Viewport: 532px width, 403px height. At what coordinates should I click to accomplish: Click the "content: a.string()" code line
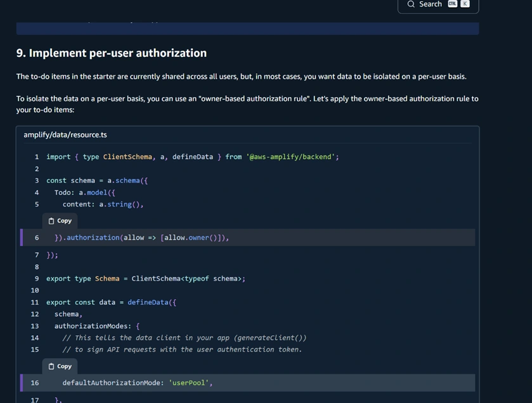click(x=103, y=205)
